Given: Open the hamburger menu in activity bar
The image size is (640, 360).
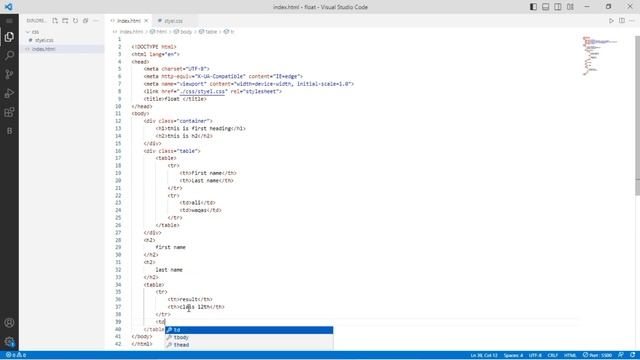Looking at the screenshot, I should click(x=9, y=20).
